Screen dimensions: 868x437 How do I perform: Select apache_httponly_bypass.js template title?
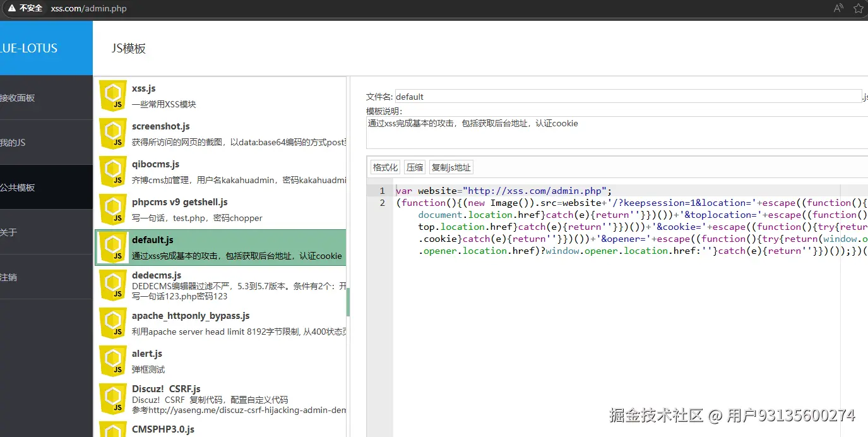pyautogui.click(x=191, y=316)
